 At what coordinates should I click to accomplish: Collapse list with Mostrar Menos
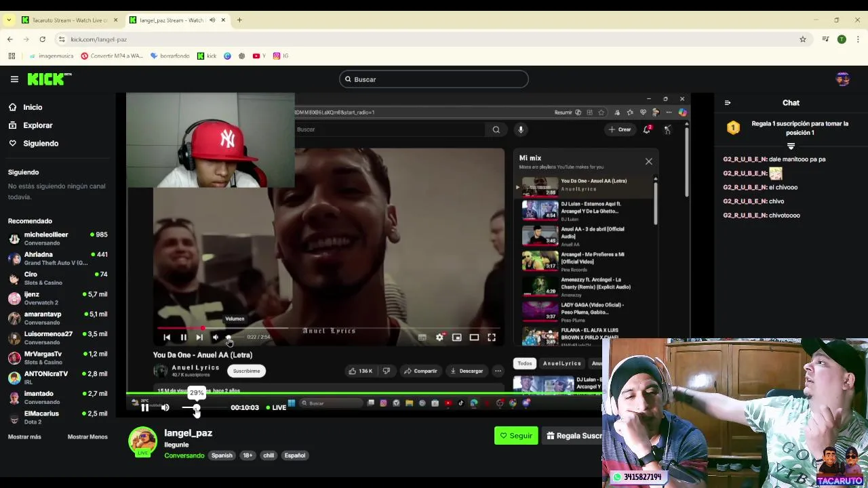pos(87,436)
